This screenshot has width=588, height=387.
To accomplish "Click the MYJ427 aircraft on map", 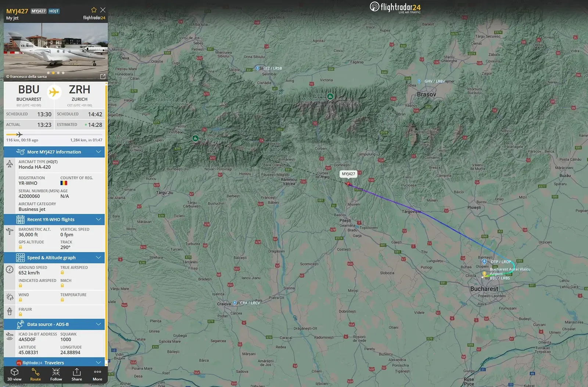I will [x=348, y=184].
